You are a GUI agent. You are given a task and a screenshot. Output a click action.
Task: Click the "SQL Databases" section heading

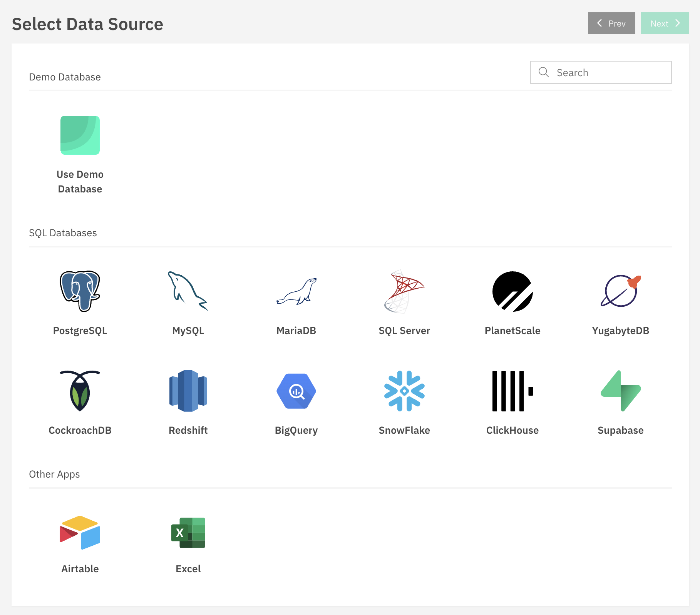coord(63,233)
